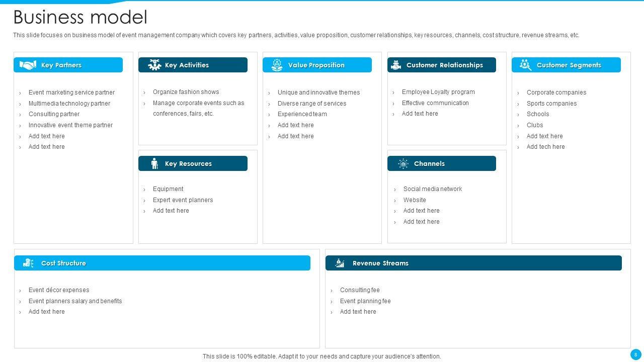Click the Channels header circular icon
Viewport: 644px width, 362px height.
coord(403,163)
